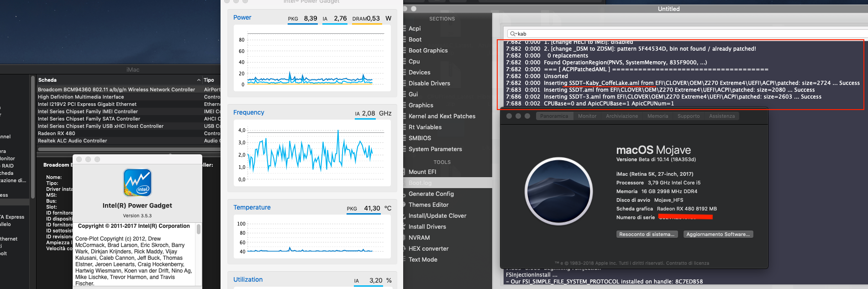Click the macOS Mojave desert logo image

pos(559,191)
